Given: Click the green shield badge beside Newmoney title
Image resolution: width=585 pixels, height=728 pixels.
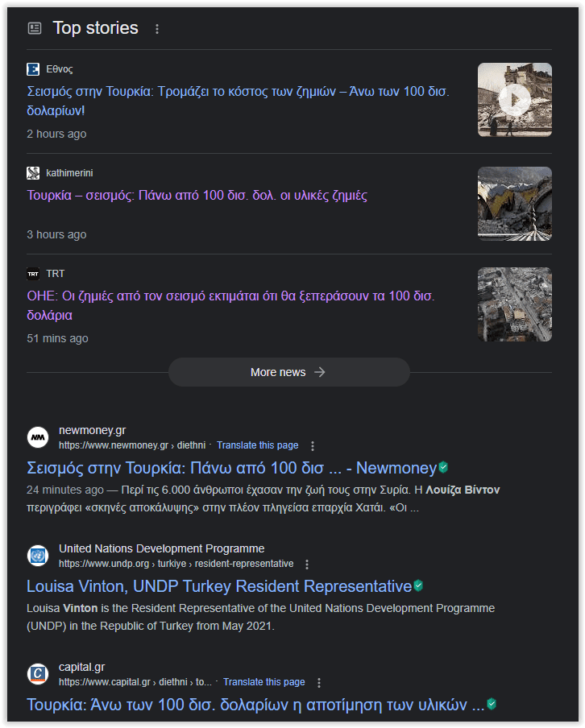Looking at the screenshot, I should [x=443, y=467].
